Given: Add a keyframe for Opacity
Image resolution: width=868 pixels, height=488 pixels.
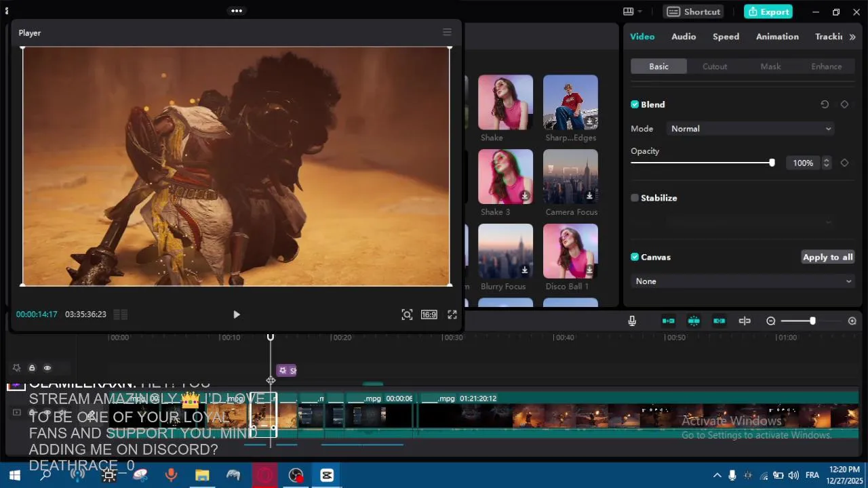Looking at the screenshot, I should click(x=844, y=163).
